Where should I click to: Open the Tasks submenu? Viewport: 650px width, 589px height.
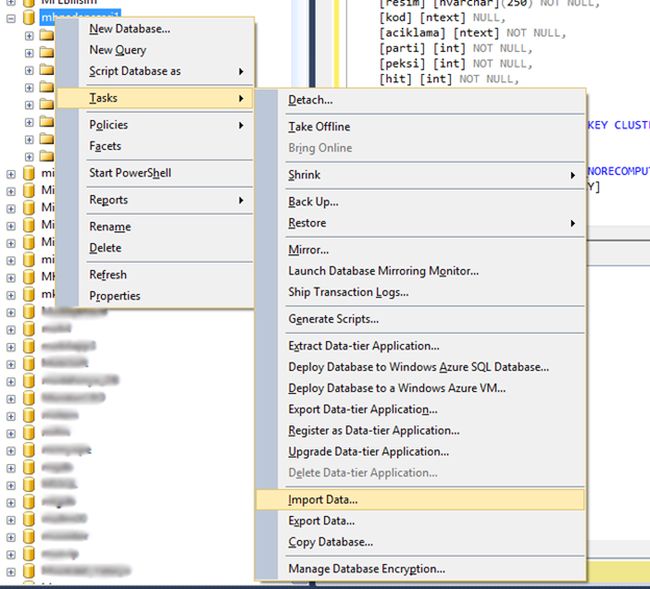[x=154, y=98]
